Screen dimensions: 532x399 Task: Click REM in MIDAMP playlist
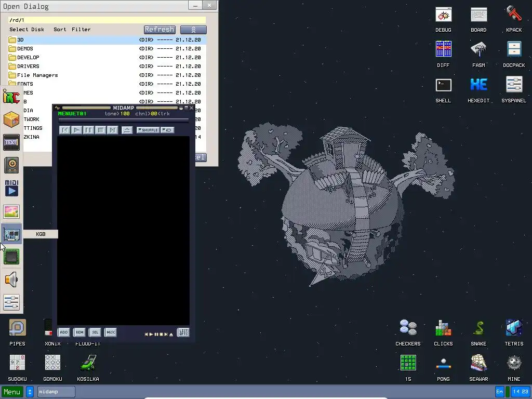tap(79, 332)
